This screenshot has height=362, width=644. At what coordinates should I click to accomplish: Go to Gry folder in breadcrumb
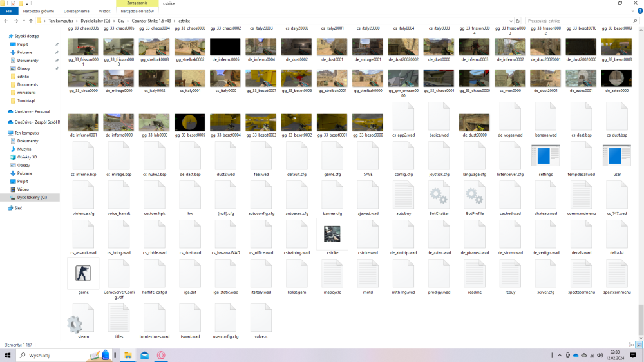point(121,21)
